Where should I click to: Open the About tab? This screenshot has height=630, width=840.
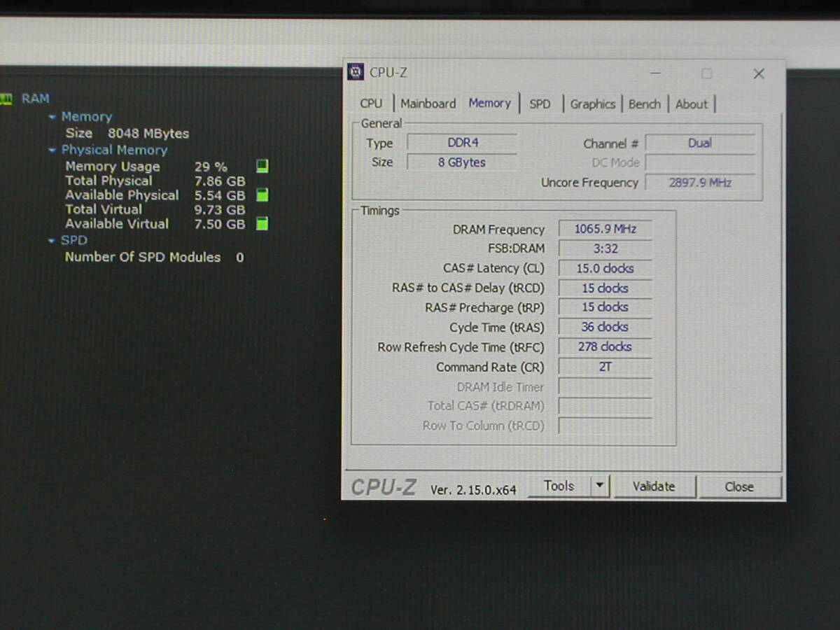click(x=692, y=104)
